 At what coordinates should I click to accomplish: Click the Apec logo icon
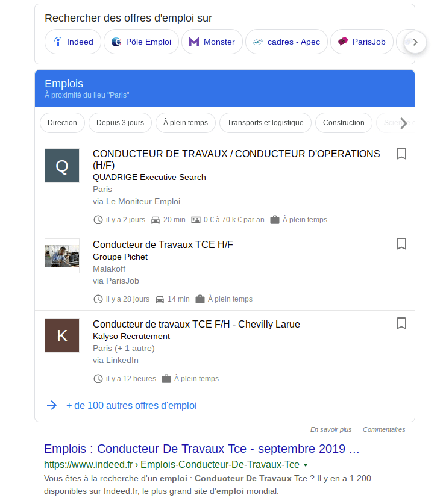[x=258, y=42]
